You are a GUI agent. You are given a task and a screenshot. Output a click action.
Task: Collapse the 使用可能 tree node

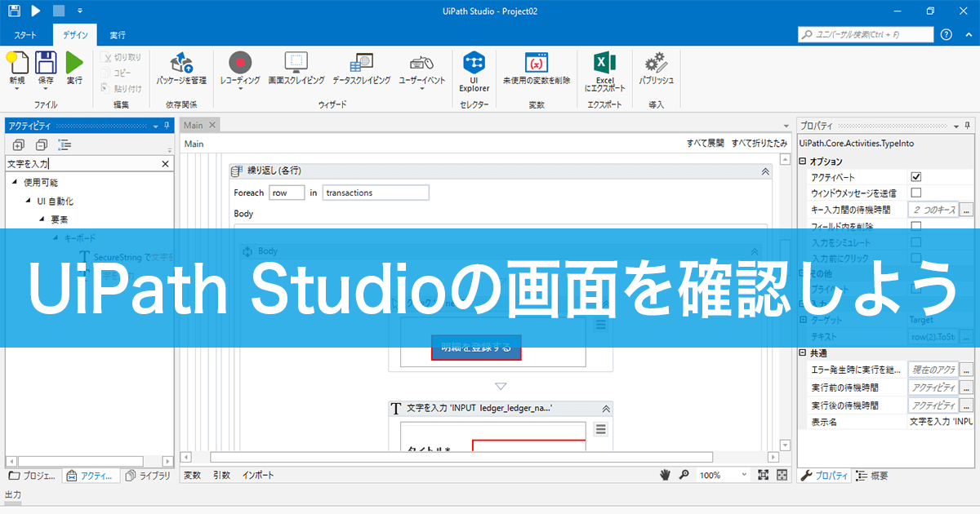[15, 182]
